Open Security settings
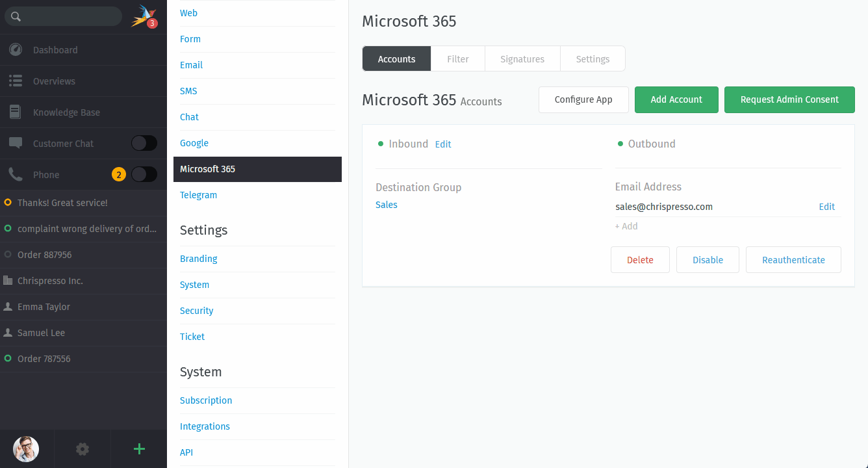The width and height of the screenshot is (868, 468). pos(197,311)
